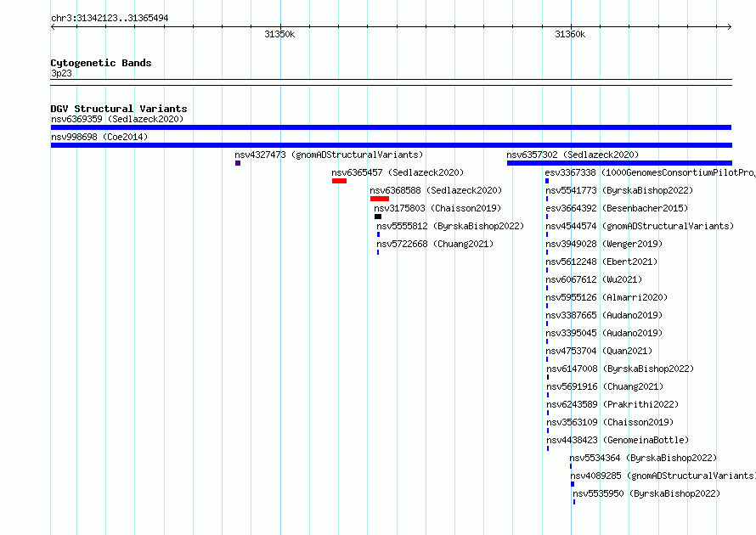Select the nsv998698 blue variant bar

pyautogui.click(x=391, y=145)
